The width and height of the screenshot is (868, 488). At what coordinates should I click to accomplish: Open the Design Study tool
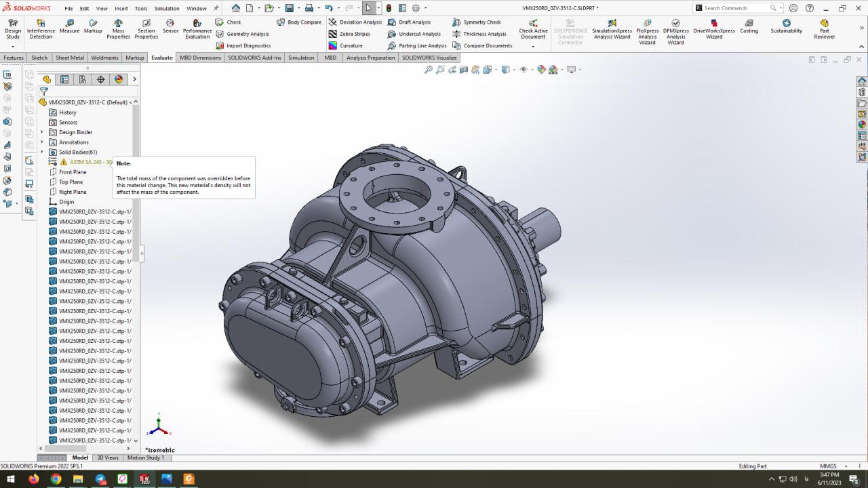(x=13, y=29)
